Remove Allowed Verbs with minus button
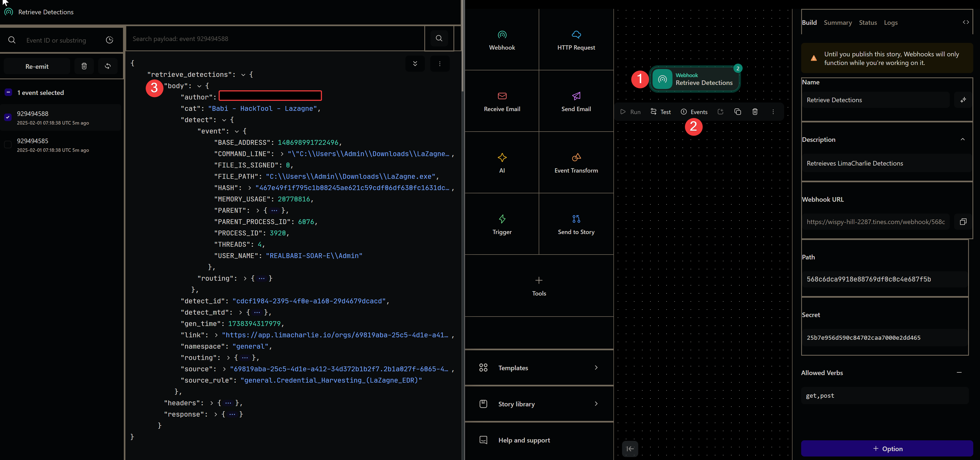The width and height of the screenshot is (980, 460). tap(959, 373)
